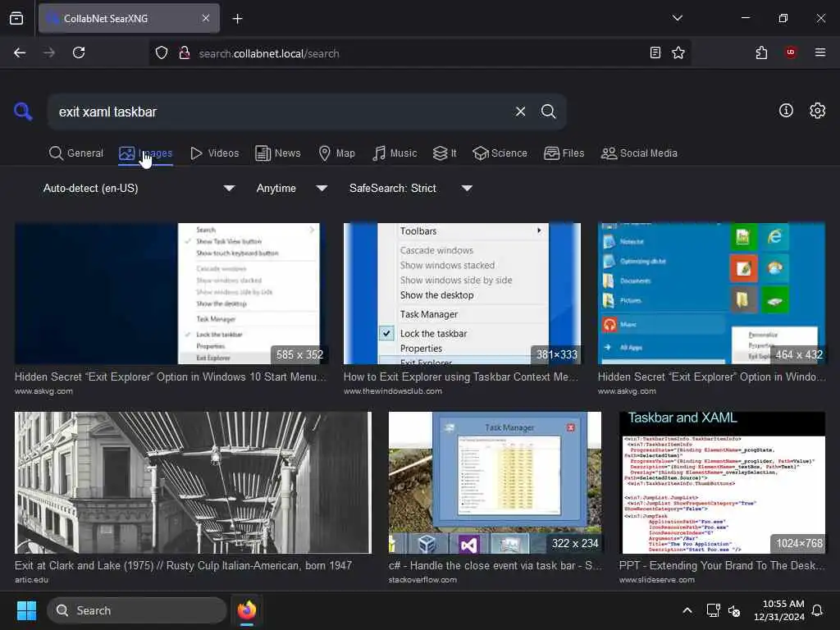
Task: Reload the current page
Action: coord(79,52)
